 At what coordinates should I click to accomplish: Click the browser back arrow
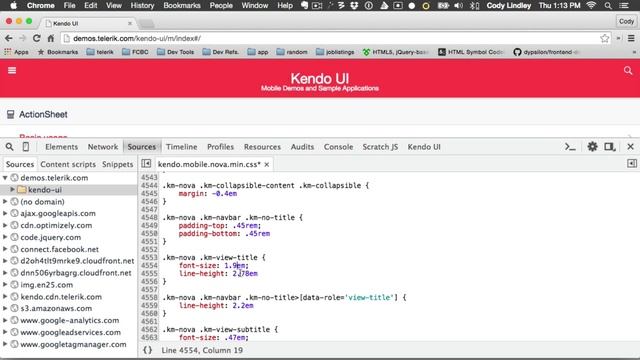(9, 38)
